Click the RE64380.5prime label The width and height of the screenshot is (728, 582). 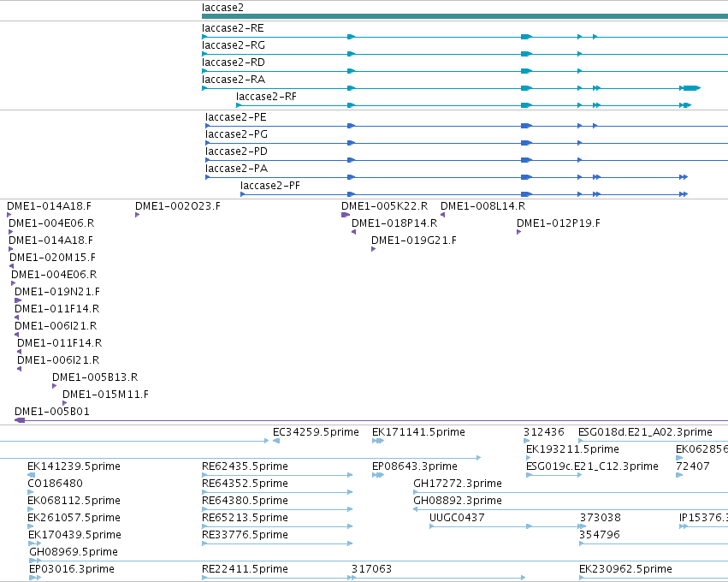pos(245,501)
